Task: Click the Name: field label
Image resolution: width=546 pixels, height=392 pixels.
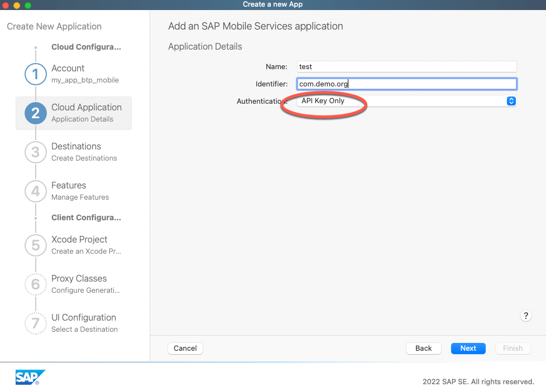Action: point(276,66)
